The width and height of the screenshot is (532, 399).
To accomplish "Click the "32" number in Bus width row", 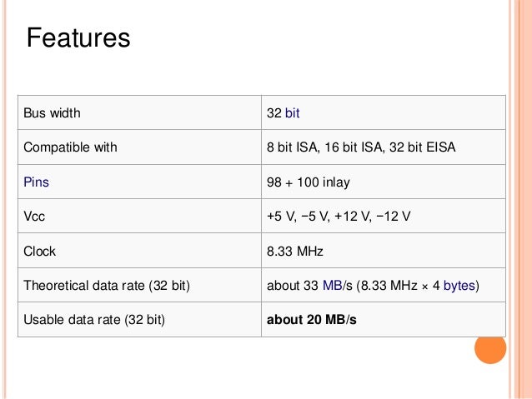I will tap(274, 112).
